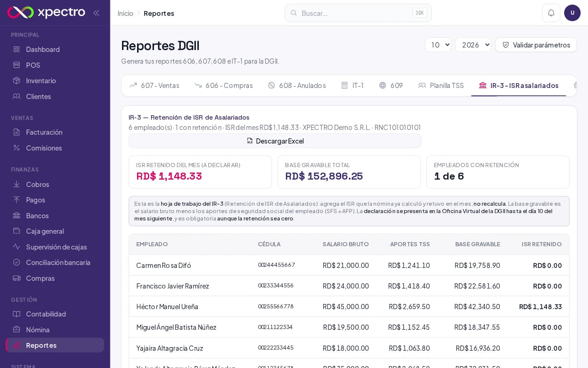Select the IR-3 - ISR asalariados tab
Viewport: 588px width, 368px height.
click(x=519, y=85)
